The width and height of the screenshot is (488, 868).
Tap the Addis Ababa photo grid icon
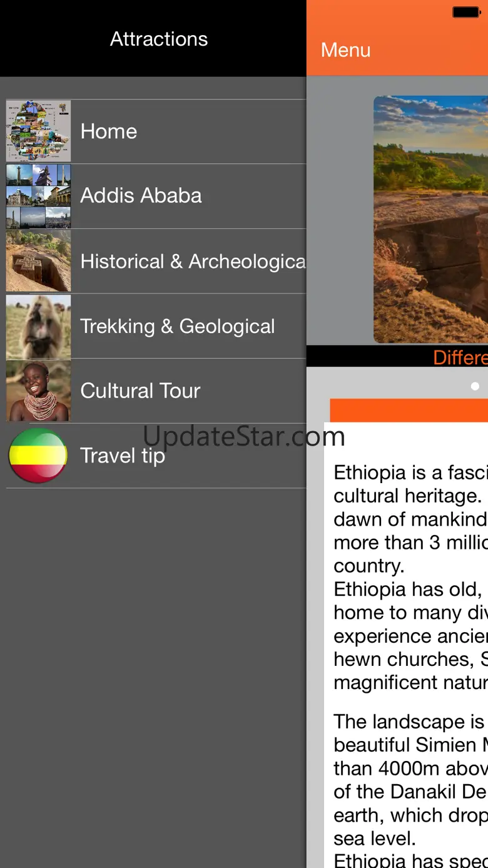pos(38,196)
